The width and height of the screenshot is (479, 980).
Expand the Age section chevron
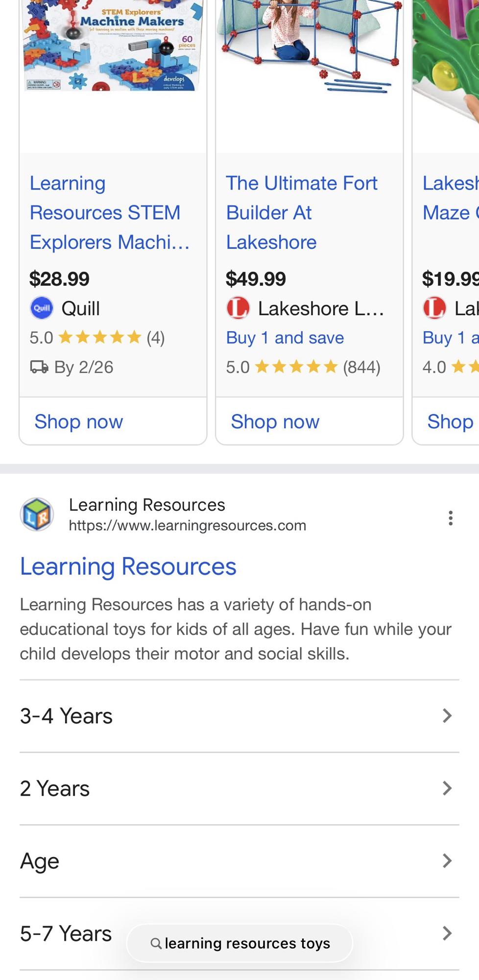click(x=447, y=861)
